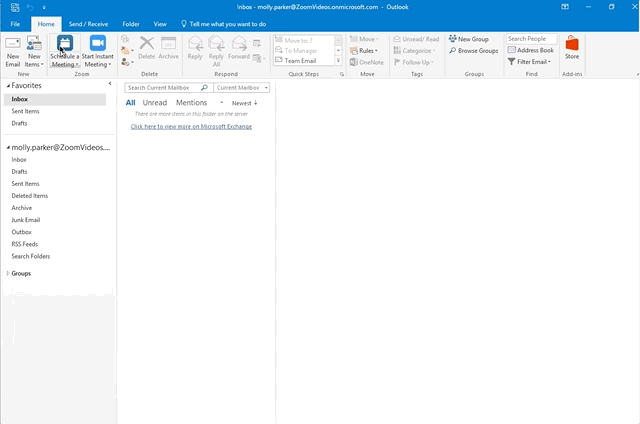This screenshot has width=640, height=424.
Task: Click link to view more on Microsoft Exchange
Action: (x=191, y=127)
